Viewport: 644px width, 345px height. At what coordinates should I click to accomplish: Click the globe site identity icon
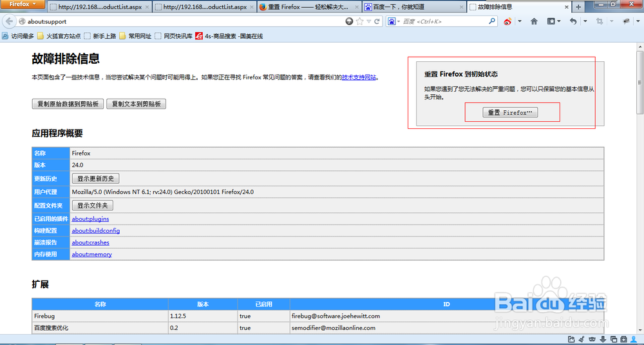[21, 21]
